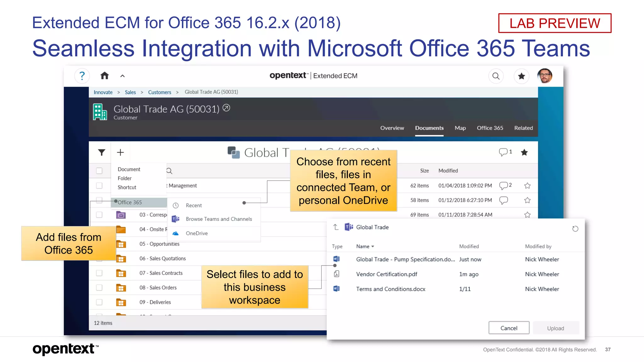Open workspace link arrow beside title

[x=226, y=108]
